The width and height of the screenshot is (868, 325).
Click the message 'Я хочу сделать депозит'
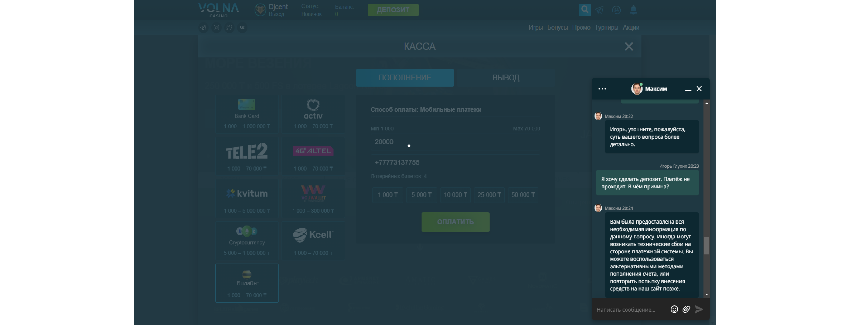tap(647, 183)
